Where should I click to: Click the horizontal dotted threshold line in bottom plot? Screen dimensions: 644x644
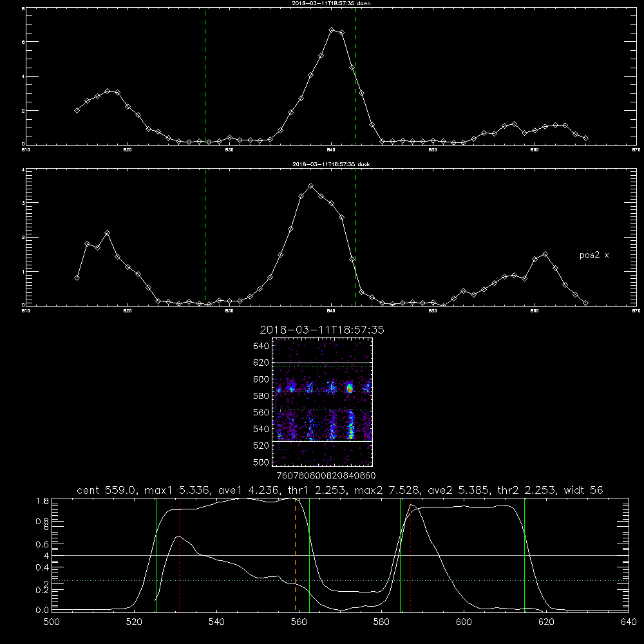coord(340,581)
